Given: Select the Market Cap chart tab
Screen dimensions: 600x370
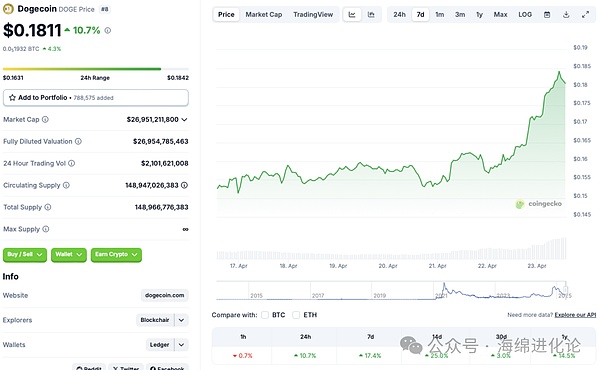Looking at the screenshot, I should (x=264, y=15).
